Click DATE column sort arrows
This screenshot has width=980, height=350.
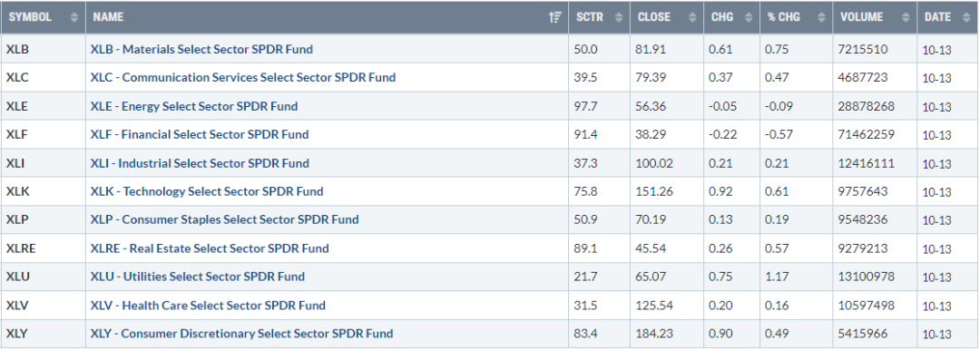pos(966,17)
